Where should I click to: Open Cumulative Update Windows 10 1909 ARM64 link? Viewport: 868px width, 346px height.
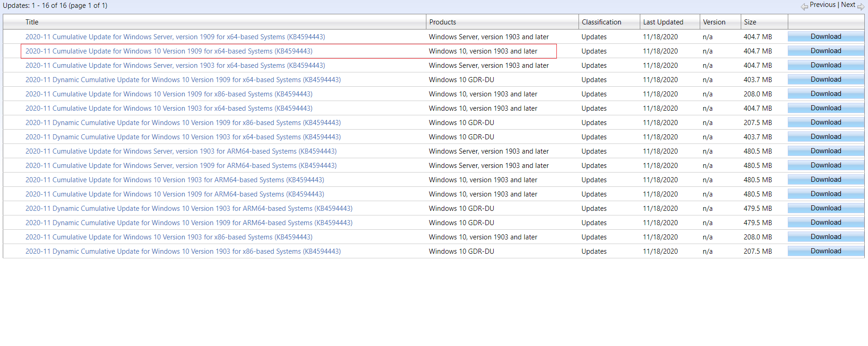[175, 194]
